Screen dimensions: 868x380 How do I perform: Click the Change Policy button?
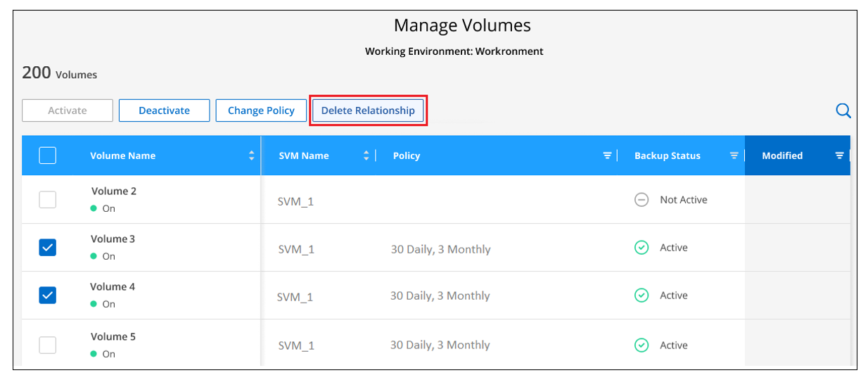261,110
